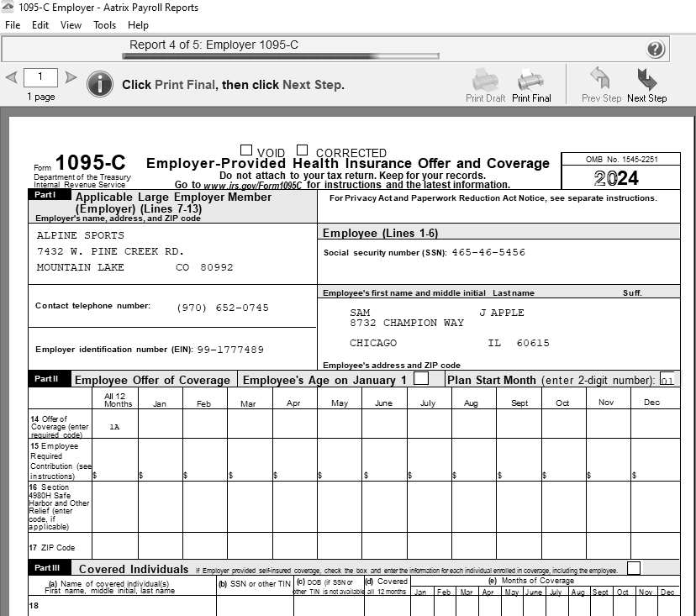The height and width of the screenshot is (616, 696).
Task: Click the www.irs.gov/Form1095C link
Action: coord(252,185)
